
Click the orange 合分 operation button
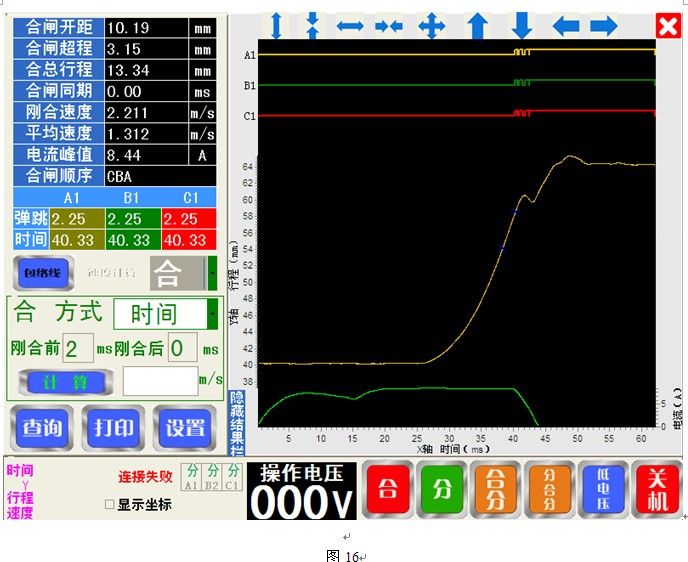pyautogui.click(x=495, y=489)
